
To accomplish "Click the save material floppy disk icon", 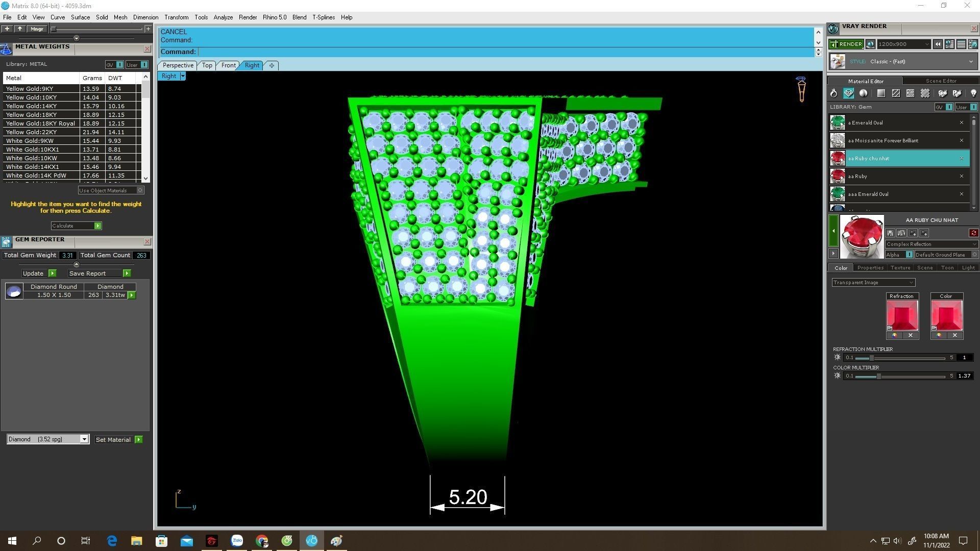I will pyautogui.click(x=890, y=233).
